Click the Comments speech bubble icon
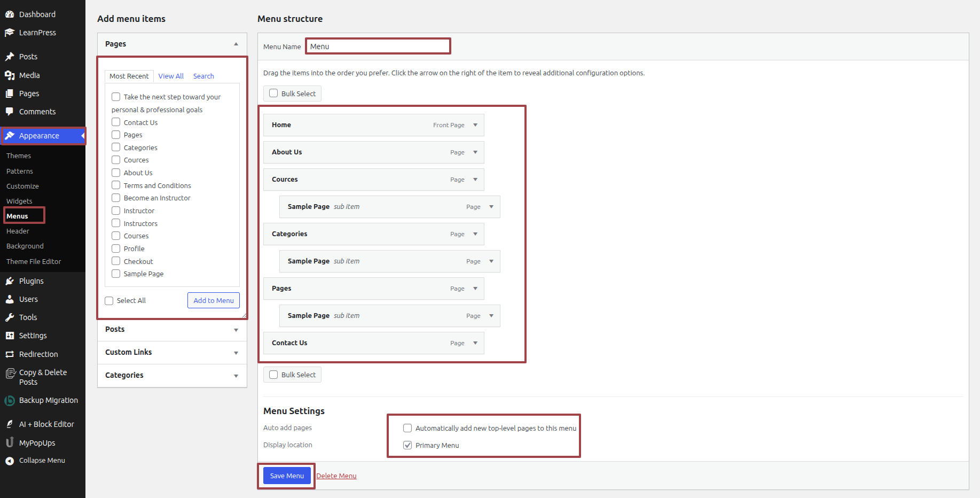Screen dimensions: 980x498 pos(10,112)
